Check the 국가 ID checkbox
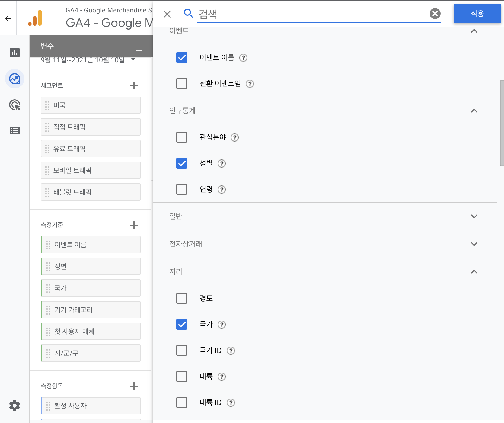Viewport: 504px width, 423px height. (182, 350)
